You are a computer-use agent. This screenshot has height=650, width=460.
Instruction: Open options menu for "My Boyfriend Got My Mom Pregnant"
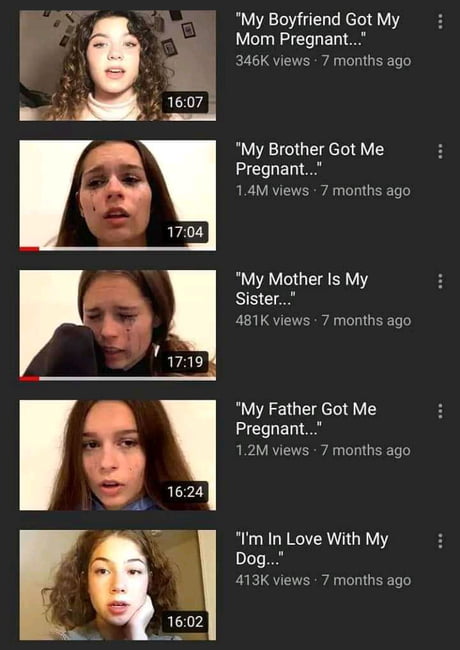[440, 22]
